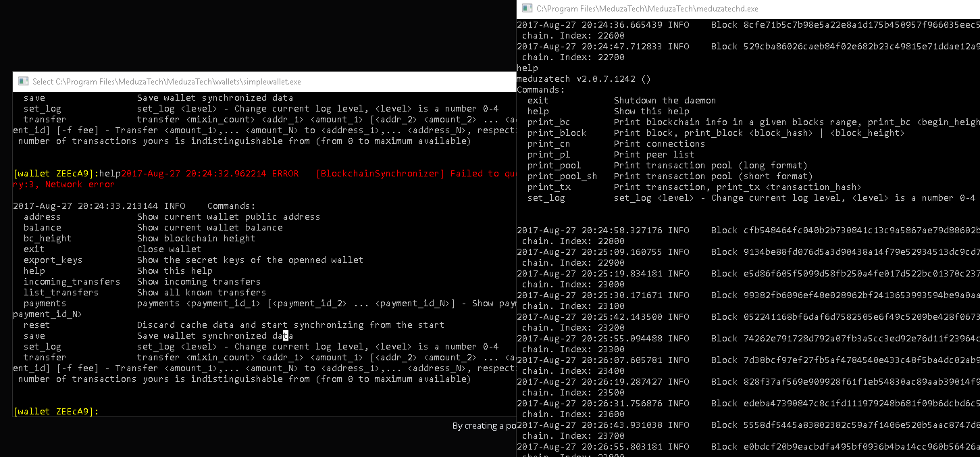This screenshot has height=457, width=980.
Task: Click the 'chain. Index: 23400' line
Action: pos(573,371)
